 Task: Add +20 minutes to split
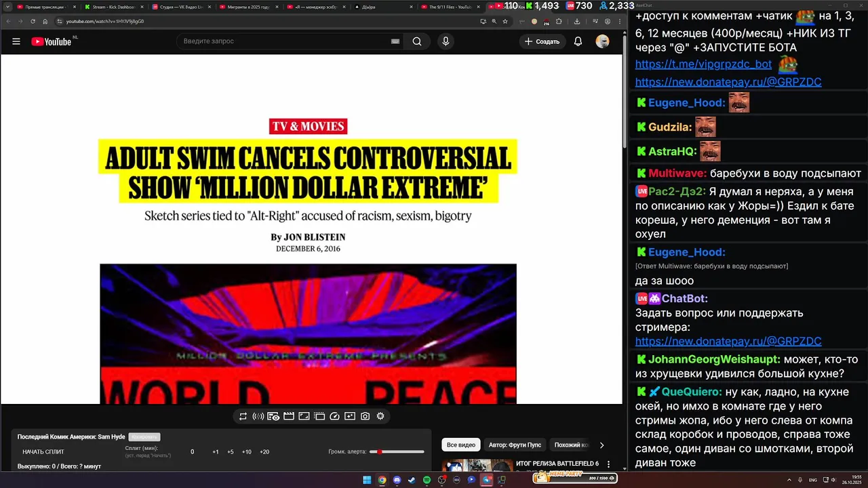coord(264,451)
